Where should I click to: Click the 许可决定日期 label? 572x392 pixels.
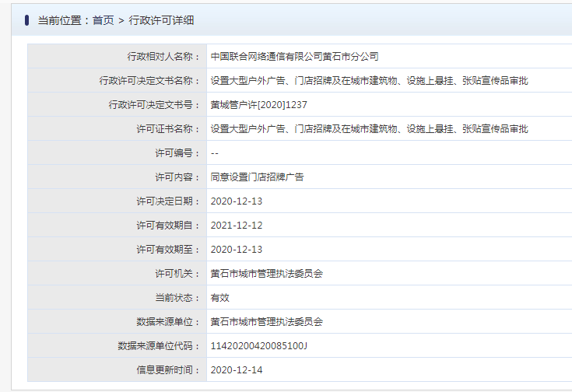coord(168,201)
